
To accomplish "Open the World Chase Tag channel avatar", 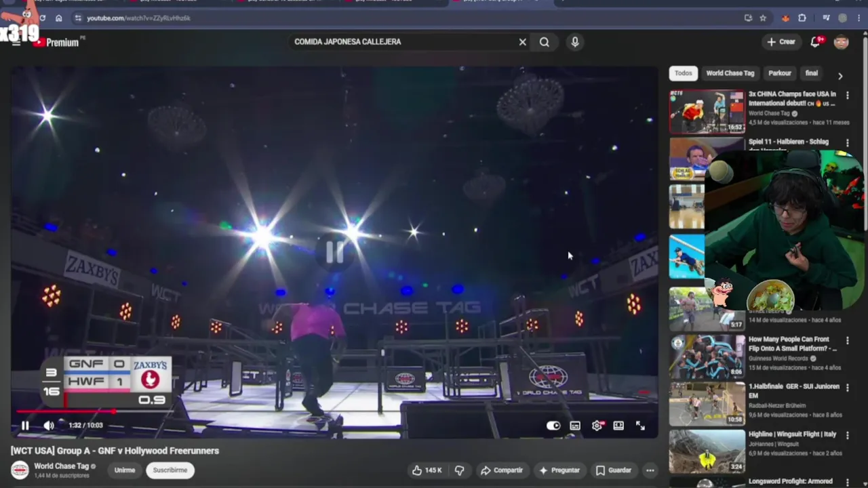I will pyautogui.click(x=20, y=470).
